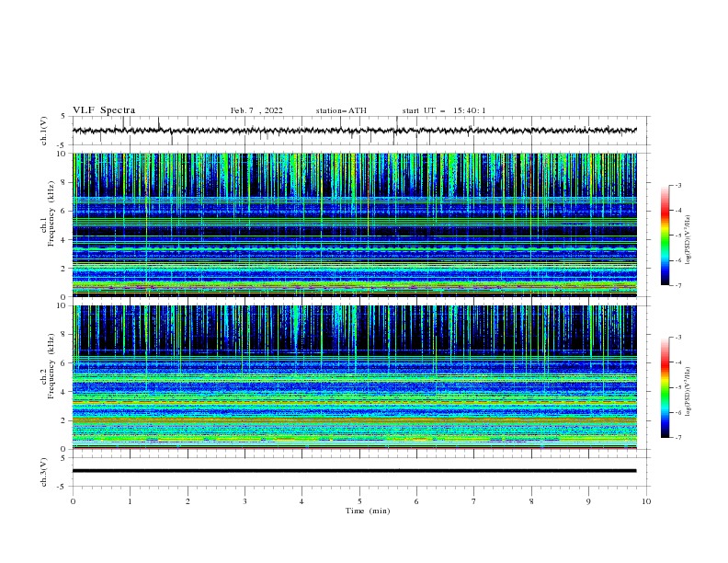Click the "-3" tick on ch.1 colorbar
Image resolution: width=728 pixels, height=563 pixels.
coord(678,185)
